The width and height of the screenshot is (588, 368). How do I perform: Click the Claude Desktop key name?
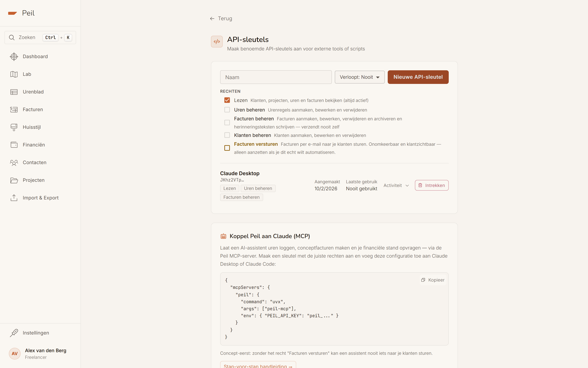(x=240, y=173)
